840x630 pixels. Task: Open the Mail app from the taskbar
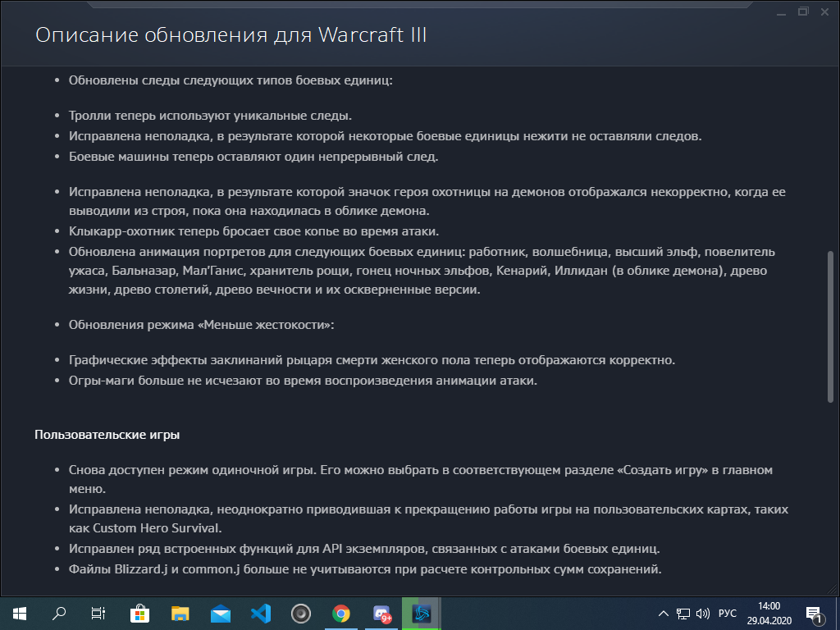(x=220, y=614)
